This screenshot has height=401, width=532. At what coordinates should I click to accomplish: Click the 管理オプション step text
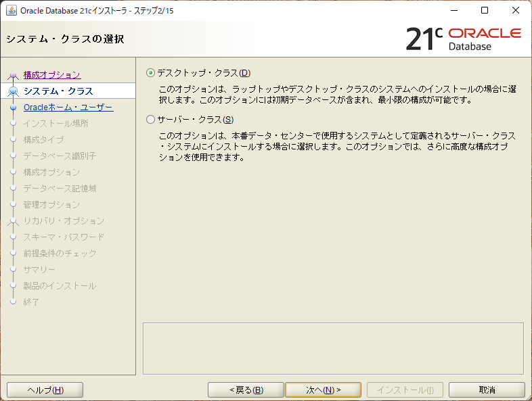(51, 205)
